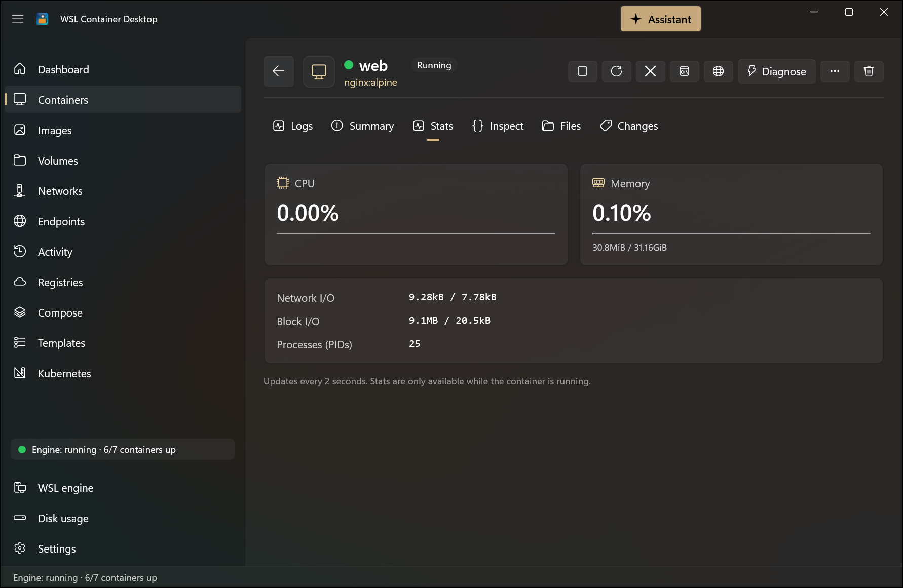This screenshot has width=903, height=588.
Task: Open Disk usage page
Action: pos(123,518)
